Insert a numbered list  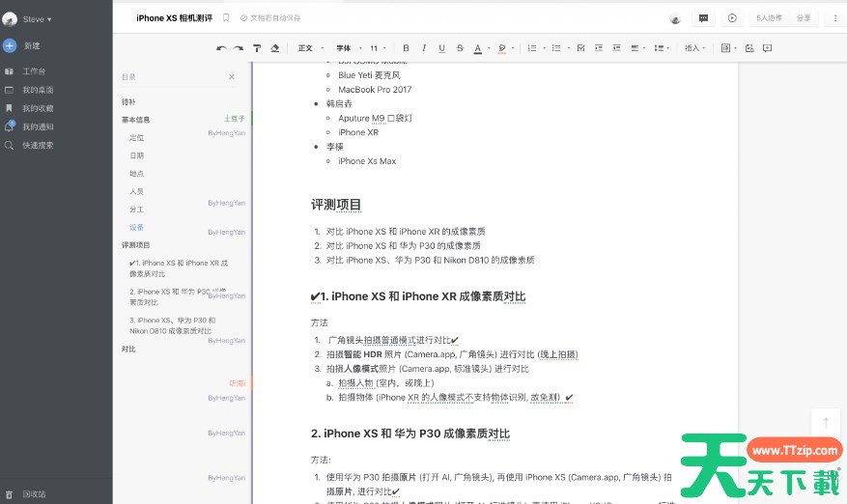(x=532, y=48)
